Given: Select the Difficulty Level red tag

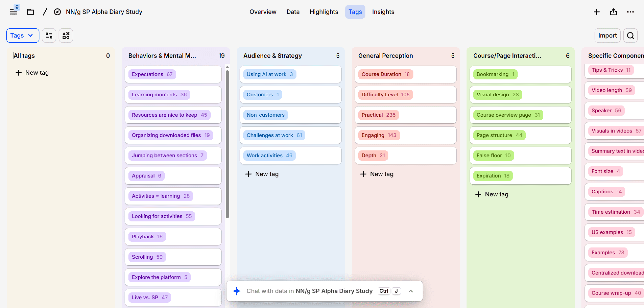Looking at the screenshot, I should 385,95.
